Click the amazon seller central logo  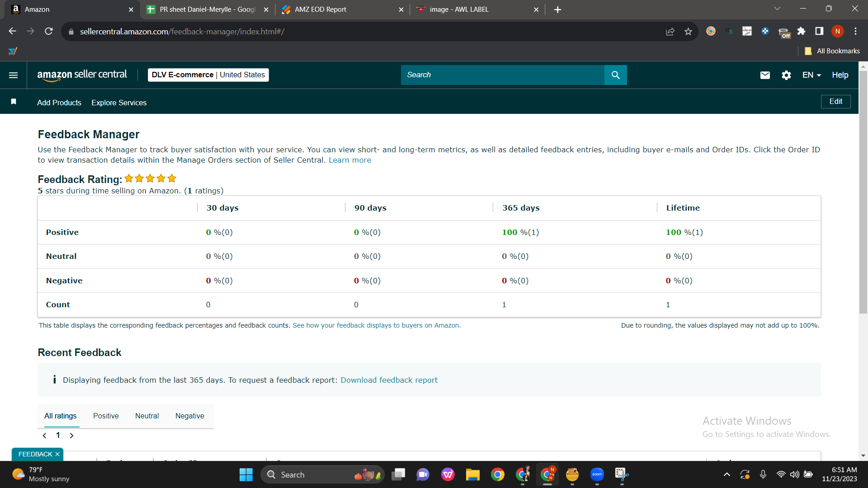(82, 75)
